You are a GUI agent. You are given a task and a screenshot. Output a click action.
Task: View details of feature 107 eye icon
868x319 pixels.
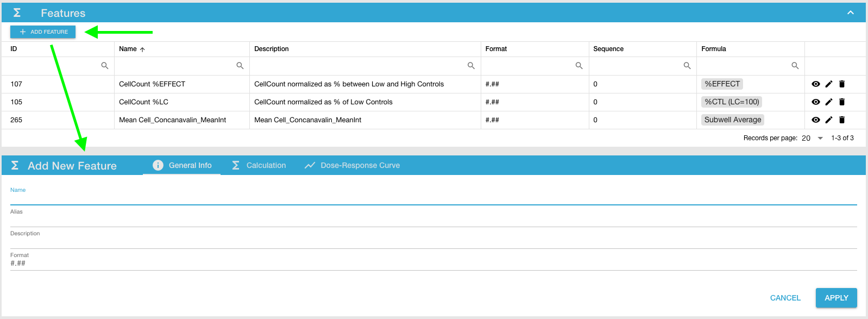[x=815, y=84]
